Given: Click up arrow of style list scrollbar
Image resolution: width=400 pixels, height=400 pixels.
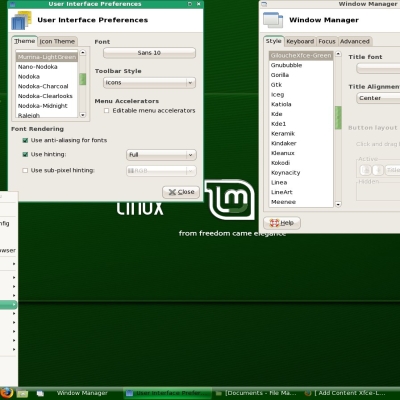Looking at the screenshot, I should pyautogui.click(x=338, y=54).
